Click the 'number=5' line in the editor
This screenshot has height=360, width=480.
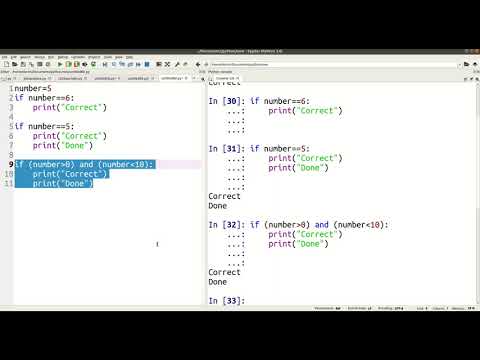tap(33, 88)
